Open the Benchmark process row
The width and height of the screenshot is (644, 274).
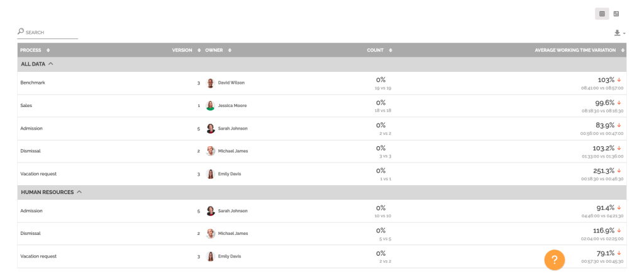33,83
